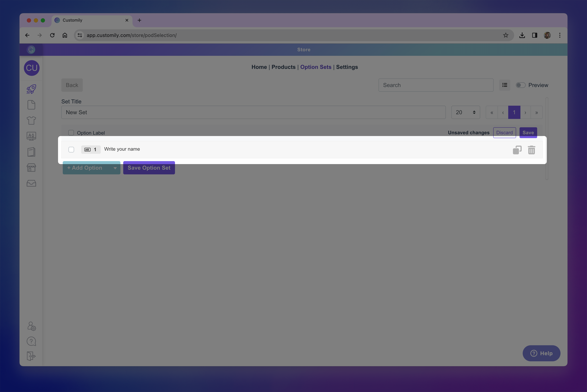
Task: Click the storefront icon in sidebar
Action: point(32,168)
